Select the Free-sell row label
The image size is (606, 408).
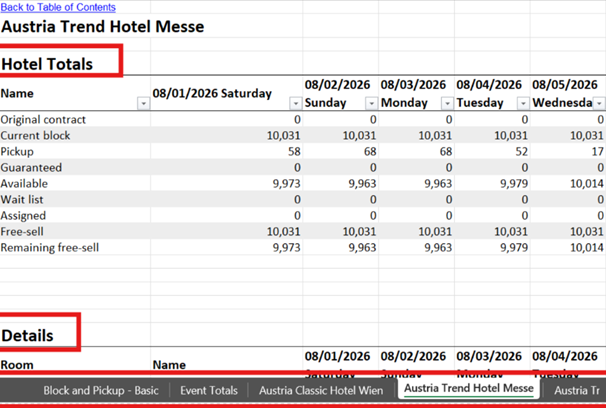(22, 232)
